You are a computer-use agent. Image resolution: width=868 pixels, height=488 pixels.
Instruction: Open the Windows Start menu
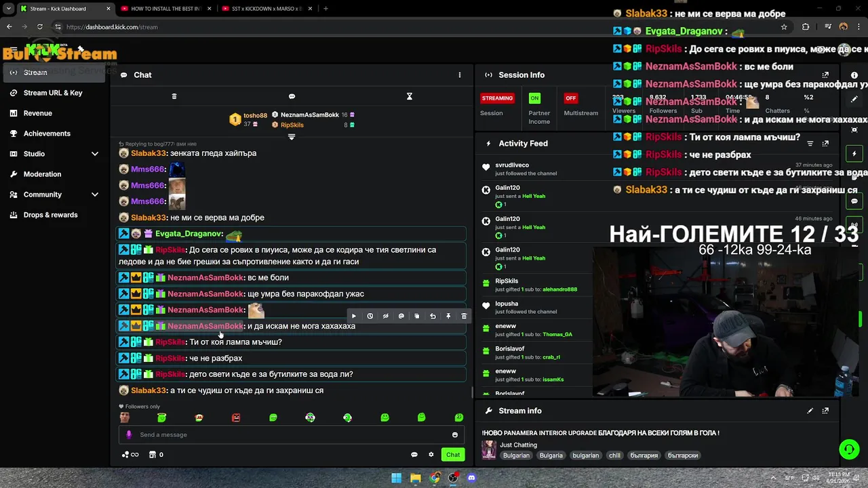[396, 478]
